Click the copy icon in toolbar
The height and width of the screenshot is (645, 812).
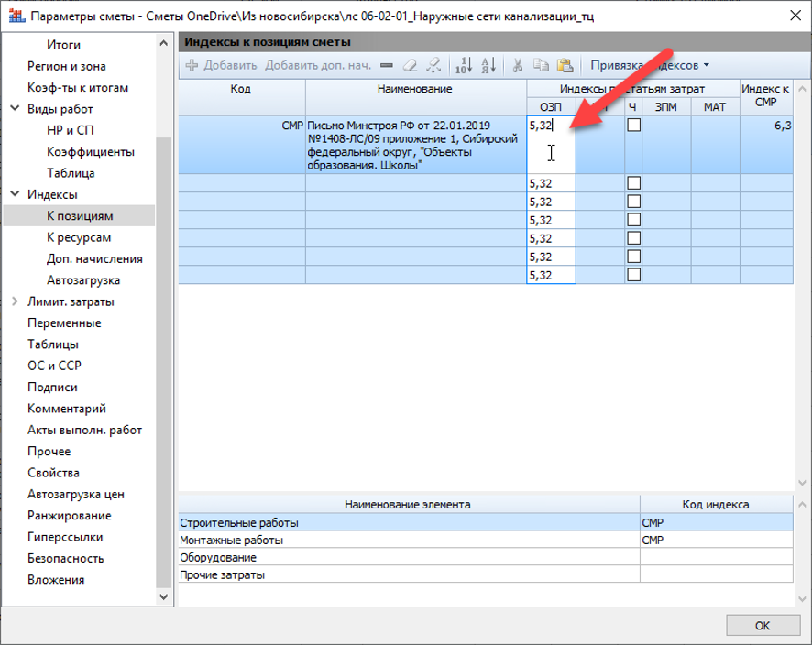[541, 65]
